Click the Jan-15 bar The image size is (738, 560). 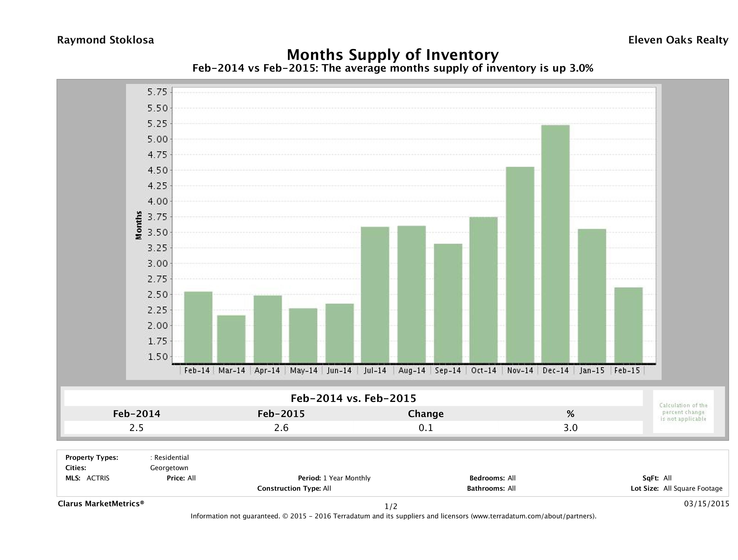click(x=592, y=296)
